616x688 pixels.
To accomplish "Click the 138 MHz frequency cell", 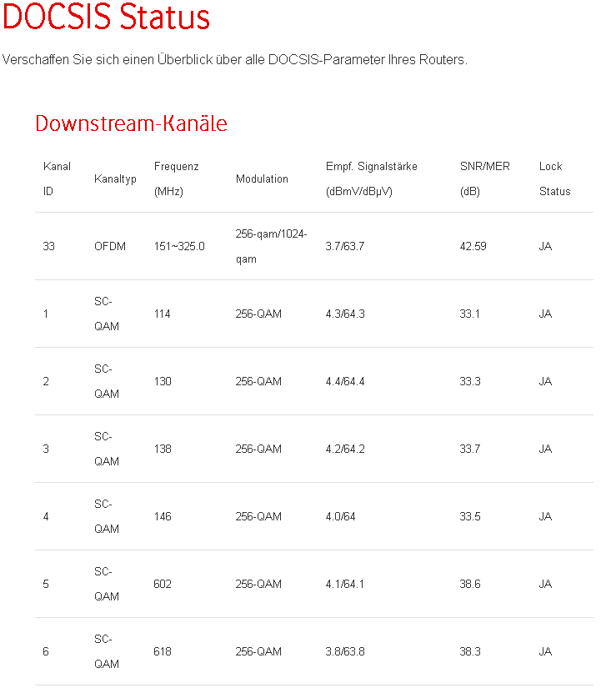I will pyautogui.click(x=163, y=449).
